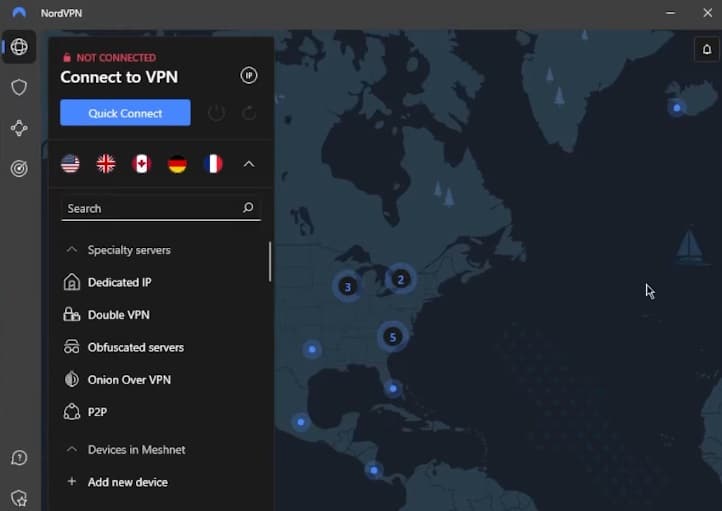Open notifications bell icon
Screen dimensions: 722x511
coord(707,49)
